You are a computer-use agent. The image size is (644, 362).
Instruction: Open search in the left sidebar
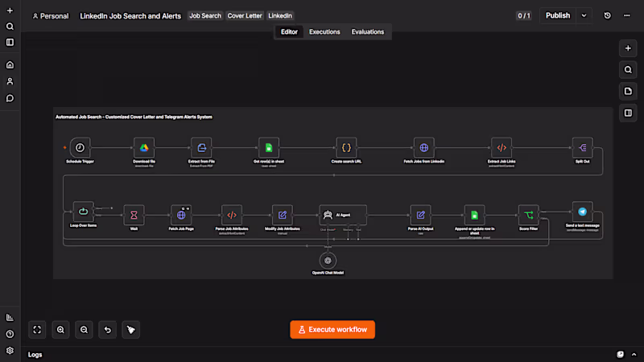click(10, 27)
